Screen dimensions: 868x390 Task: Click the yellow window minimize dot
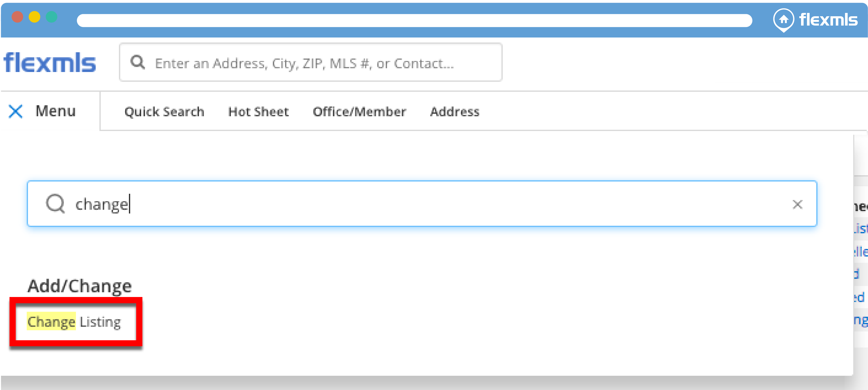click(x=34, y=17)
